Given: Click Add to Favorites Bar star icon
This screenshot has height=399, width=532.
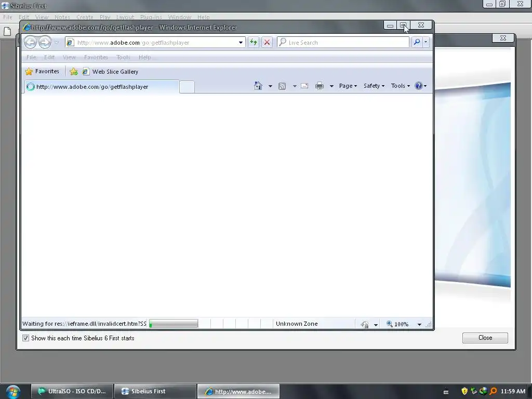Looking at the screenshot, I should pos(74,72).
